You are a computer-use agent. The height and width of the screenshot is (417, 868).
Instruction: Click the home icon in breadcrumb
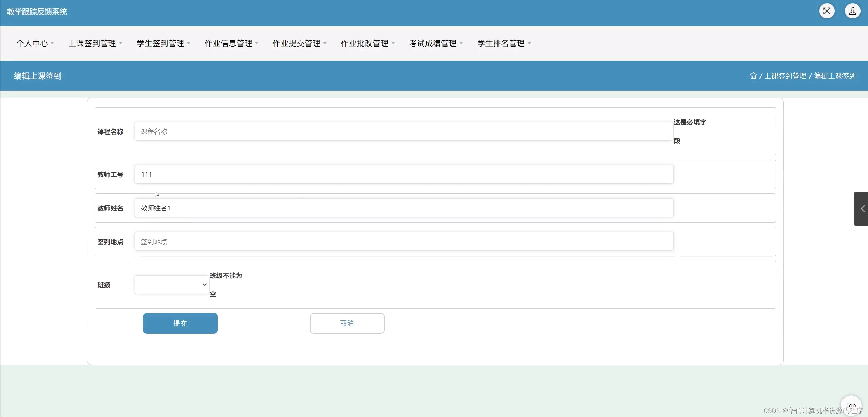point(753,76)
